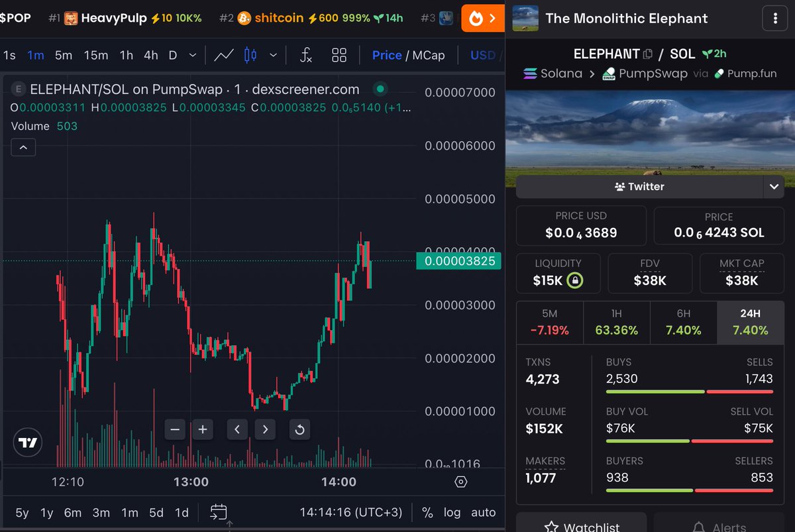Select the 4h timeframe
Screen dimensions: 795x532
pos(151,55)
